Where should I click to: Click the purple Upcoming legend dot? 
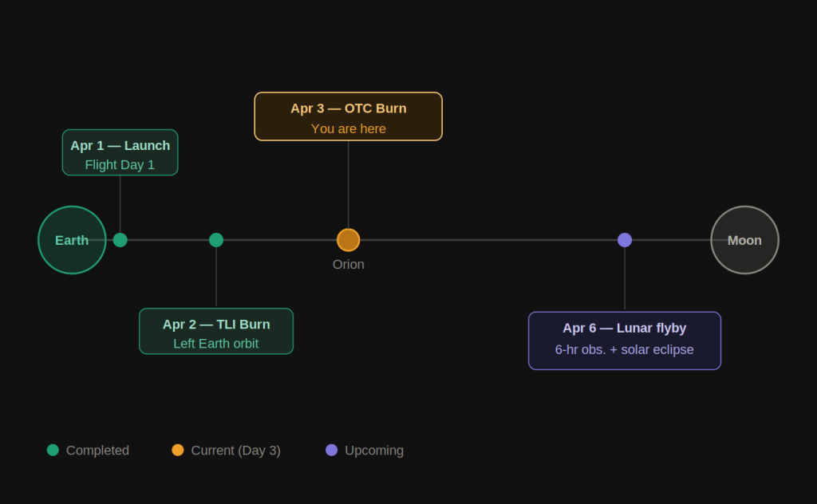332,450
